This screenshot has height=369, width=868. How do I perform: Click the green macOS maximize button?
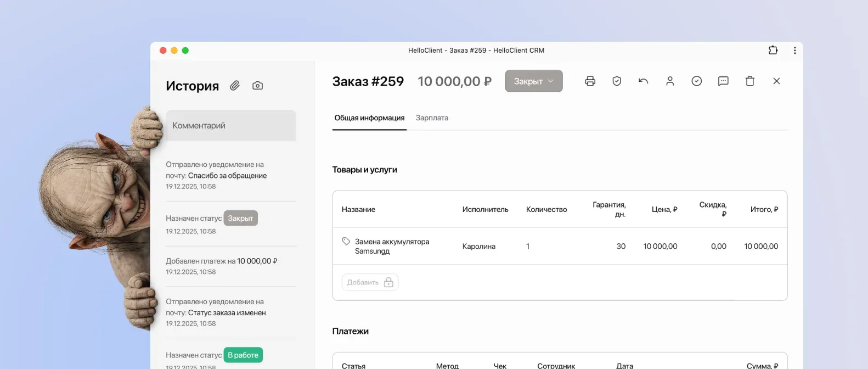(185, 51)
